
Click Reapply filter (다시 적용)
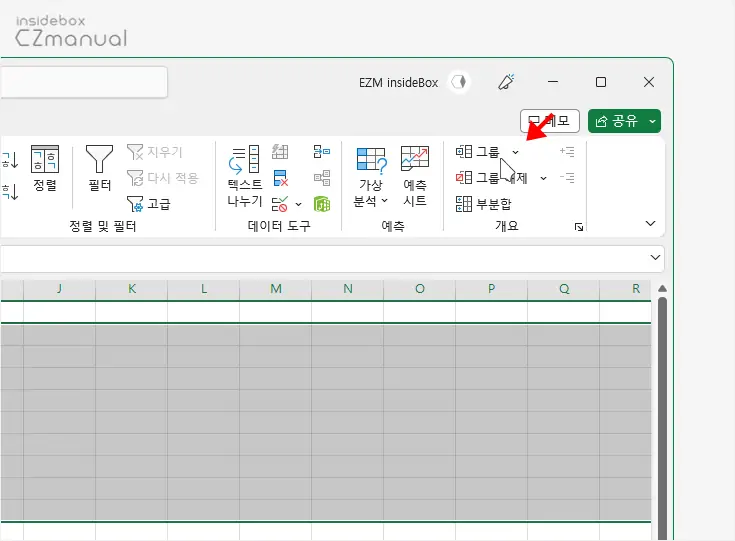click(163, 178)
